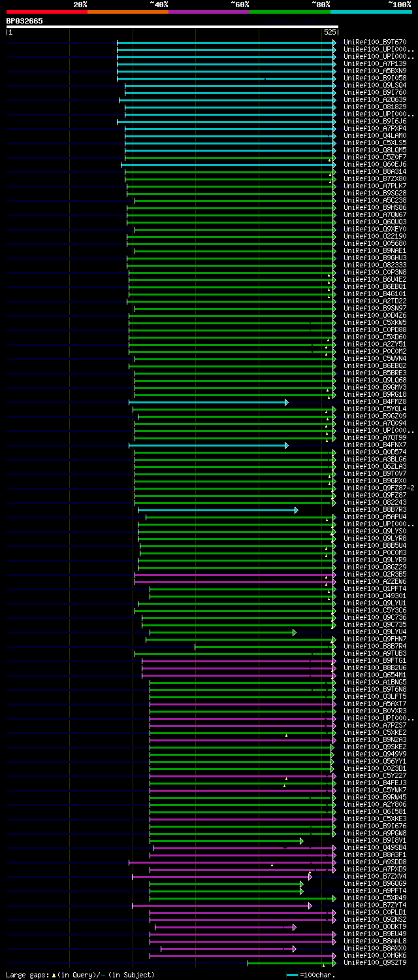Select the UniRef100_B4G101 label

coord(376,294)
